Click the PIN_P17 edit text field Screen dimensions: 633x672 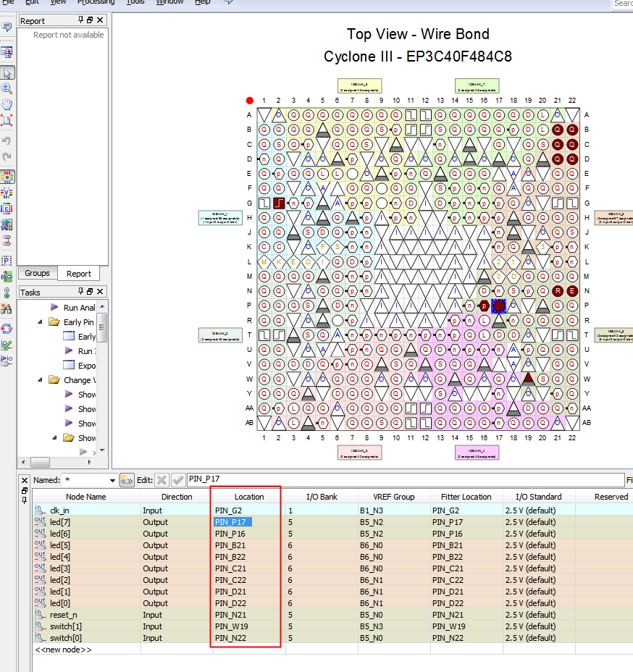tap(404, 479)
